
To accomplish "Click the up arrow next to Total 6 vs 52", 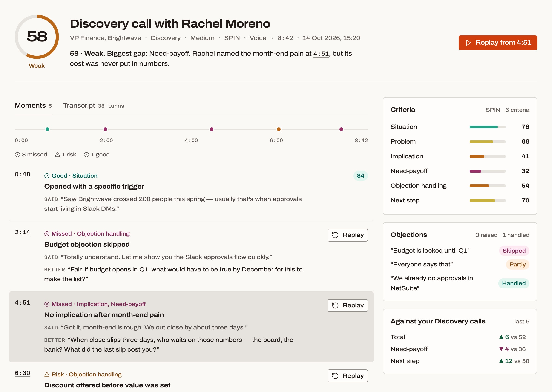I will point(501,337).
